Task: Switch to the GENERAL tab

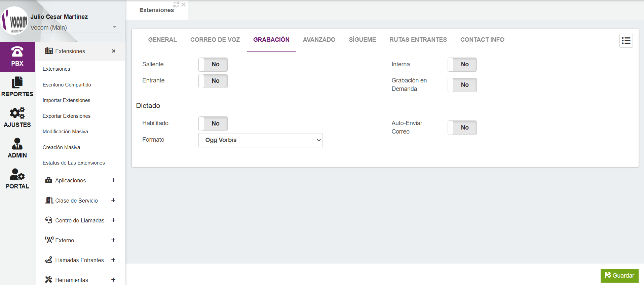Action: 162,40
